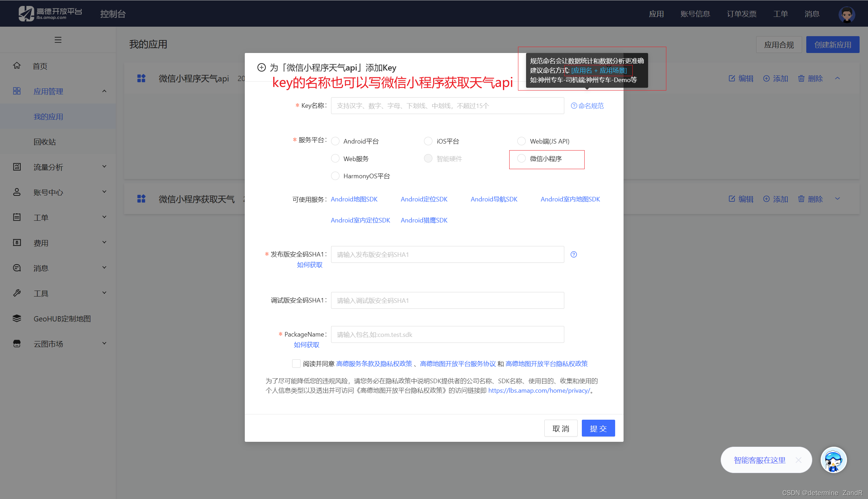
Task: Select the 微信小程序 radio button
Action: tap(522, 158)
